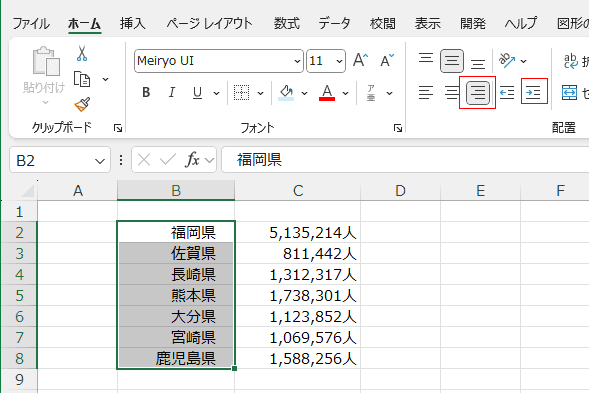Screen dimensions: 589x393
Task: Open the Copy options dropdown arrow
Action: point(106,79)
